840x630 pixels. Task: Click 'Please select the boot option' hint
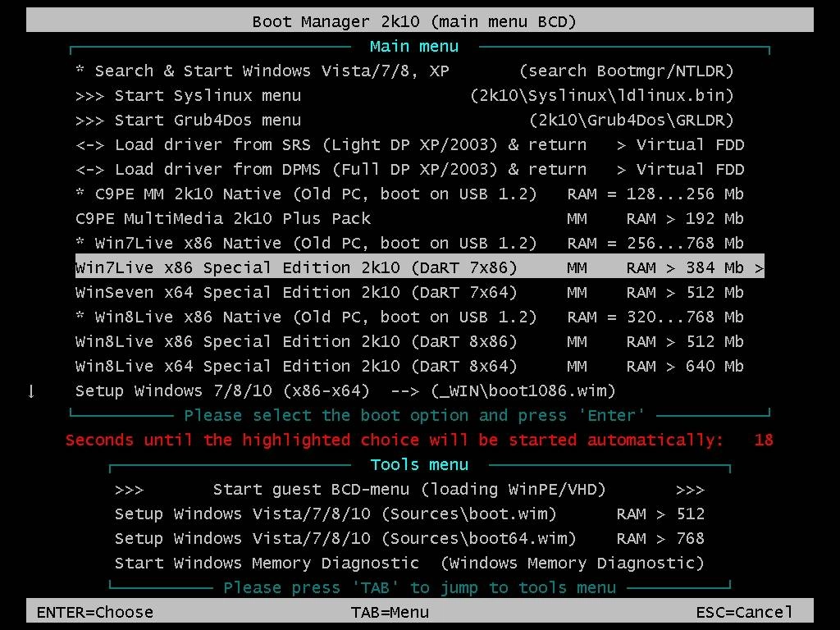(x=414, y=415)
